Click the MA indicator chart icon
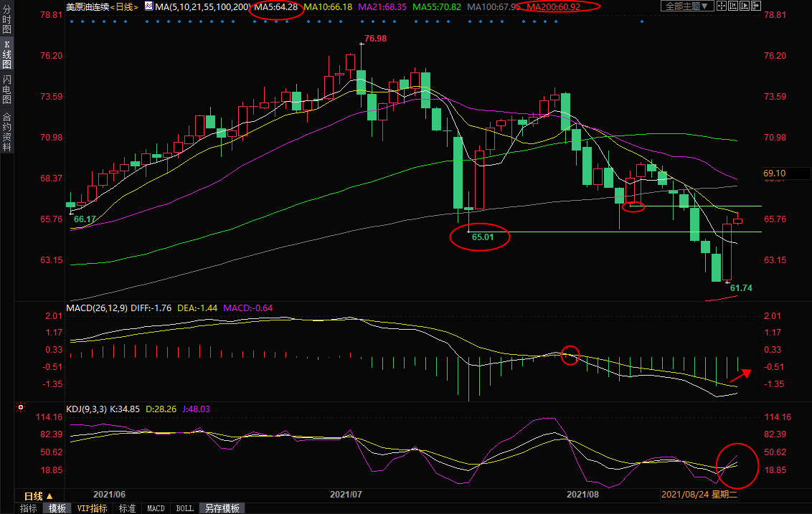This screenshot has height=514, width=812. pos(148,6)
